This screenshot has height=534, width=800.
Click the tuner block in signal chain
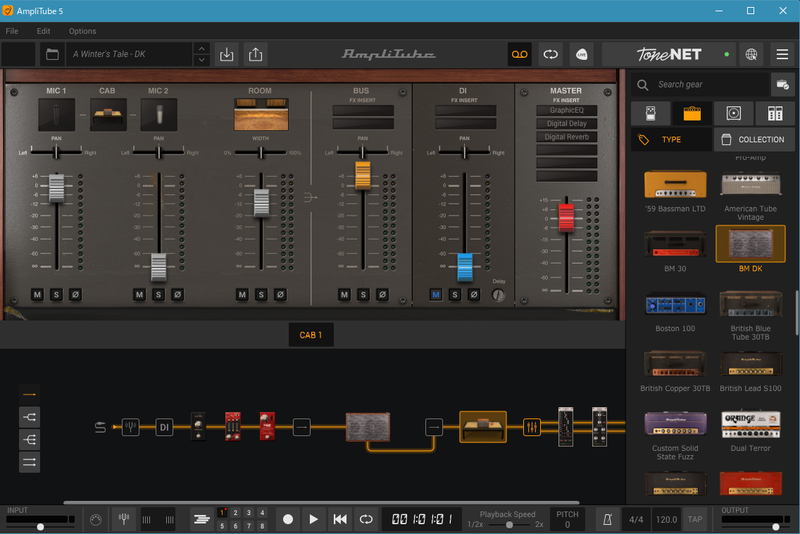click(x=131, y=427)
